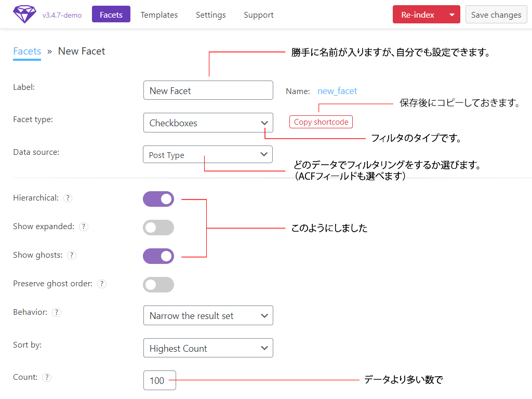Click the Copy shortcode button
Viewport: 532px width, 399px height.
pos(321,122)
